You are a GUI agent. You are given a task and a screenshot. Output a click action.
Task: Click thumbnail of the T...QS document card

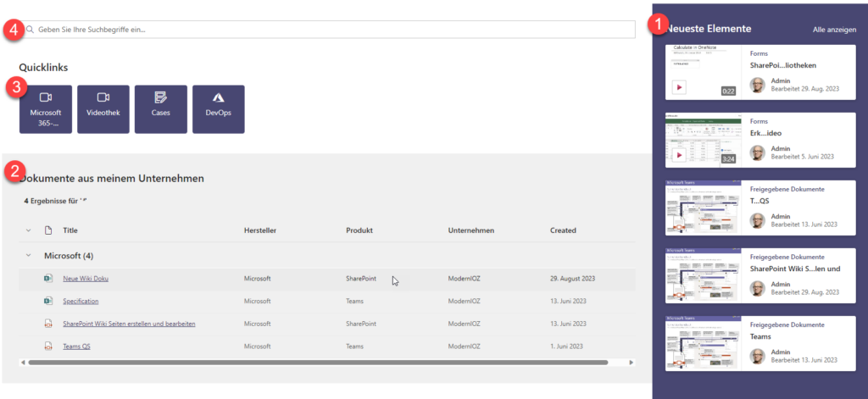tap(703, 208)
